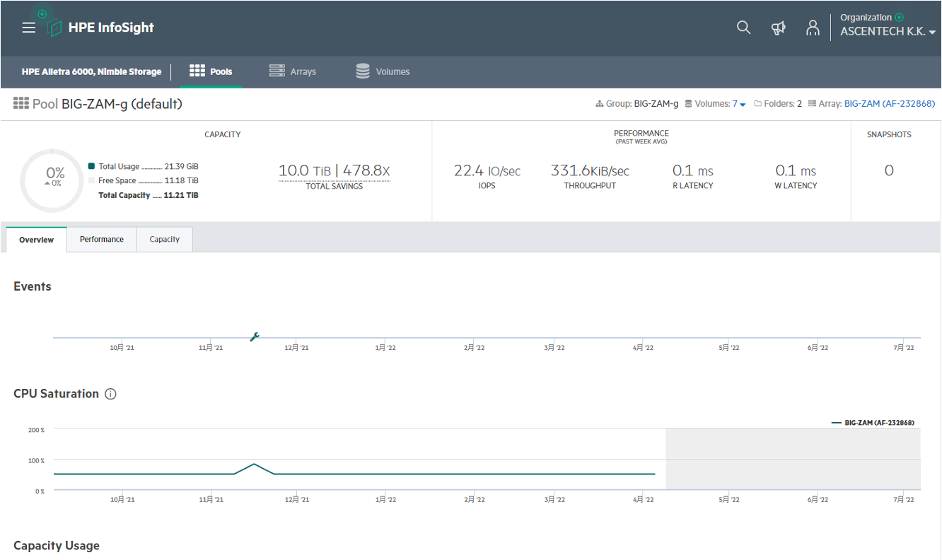This screenshot has height=560, width=942.
Task: Select the Overview tab
Action: 36,240
